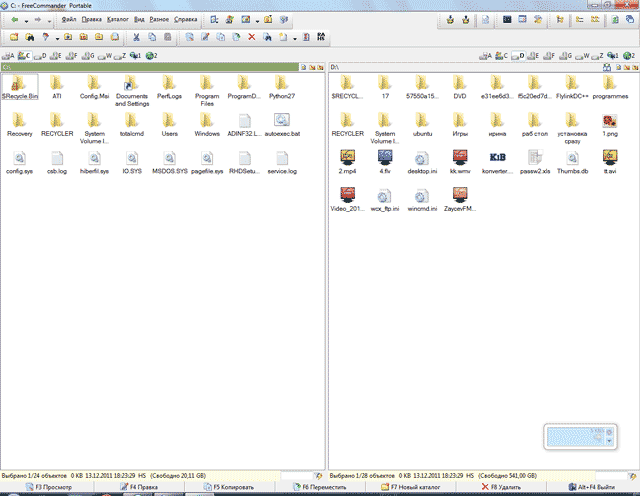Open the DVD folder in right panel
Viewport: 640px width, 496px height.
(459, 87)
